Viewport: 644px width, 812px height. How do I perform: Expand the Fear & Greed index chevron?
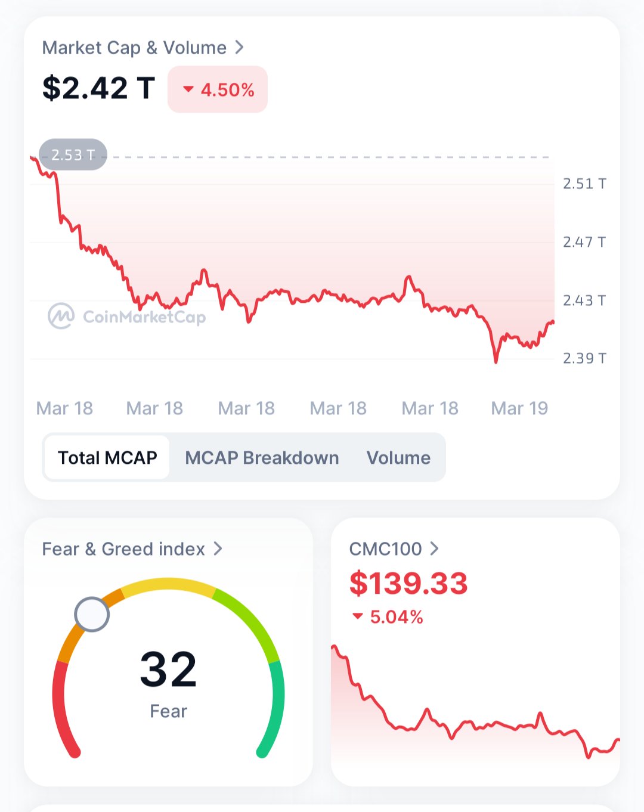(218, 548)
